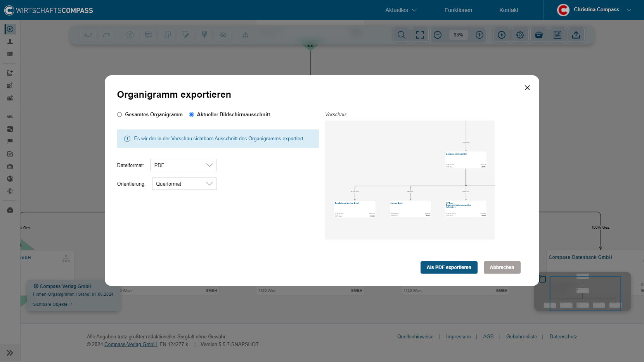Toggle the hide objects eye icon
The height and width of the screenshot is (362, 644).
[x=223, y=35]
